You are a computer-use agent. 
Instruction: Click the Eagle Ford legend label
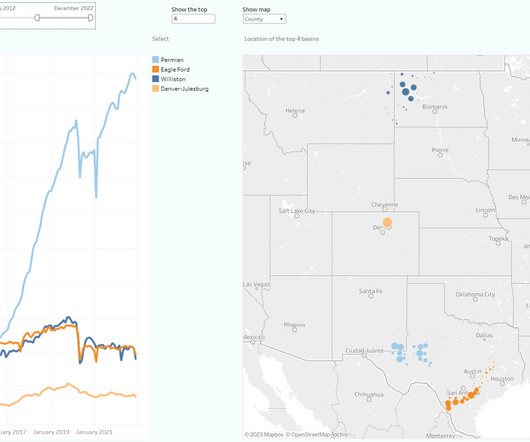click(x=175, y=69)
